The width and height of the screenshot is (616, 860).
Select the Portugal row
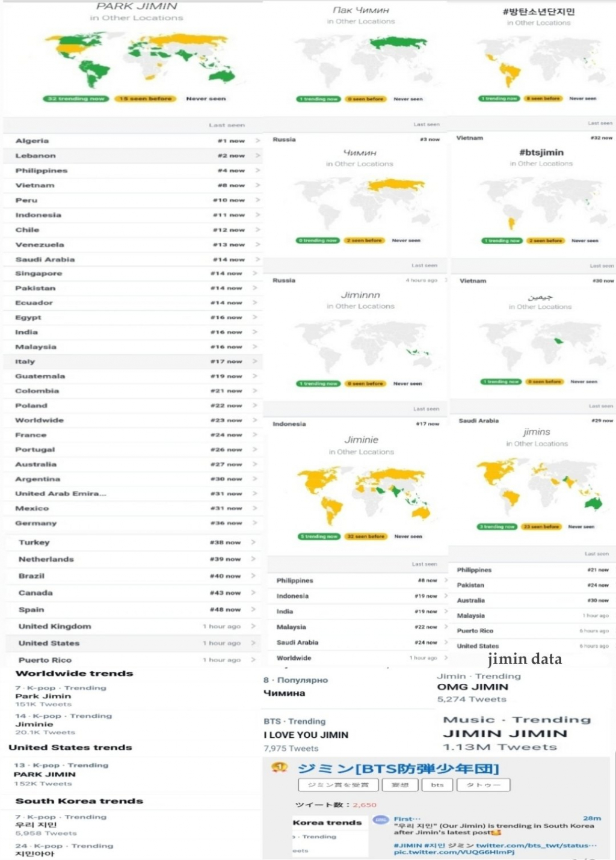click(132, 450)
